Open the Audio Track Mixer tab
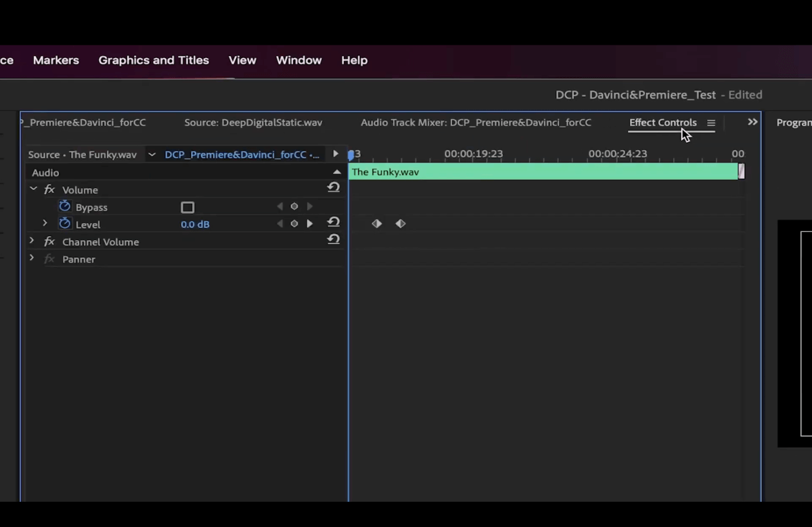Viewport: 812px width, 527px height. pyautogui.click(x=476, y=122)
